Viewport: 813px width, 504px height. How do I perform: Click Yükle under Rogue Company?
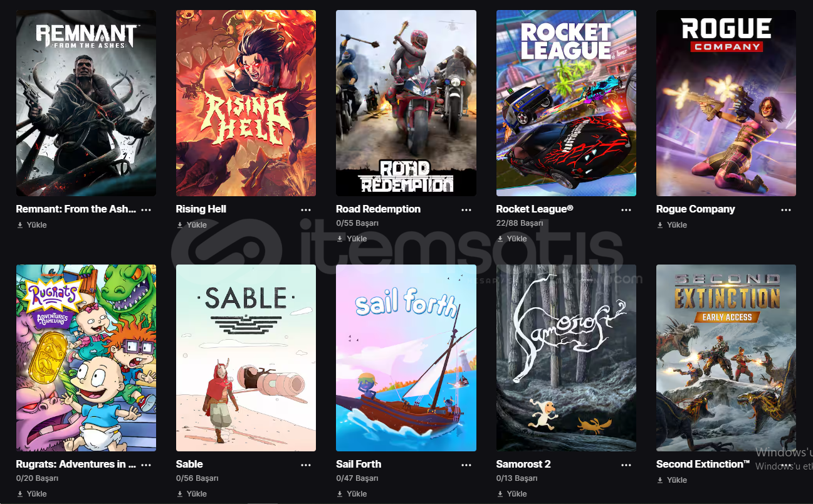tap(672, 225)
